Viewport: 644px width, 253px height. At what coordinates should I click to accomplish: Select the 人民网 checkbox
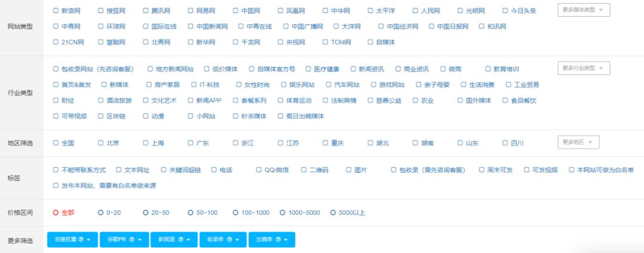click(415, 11)
